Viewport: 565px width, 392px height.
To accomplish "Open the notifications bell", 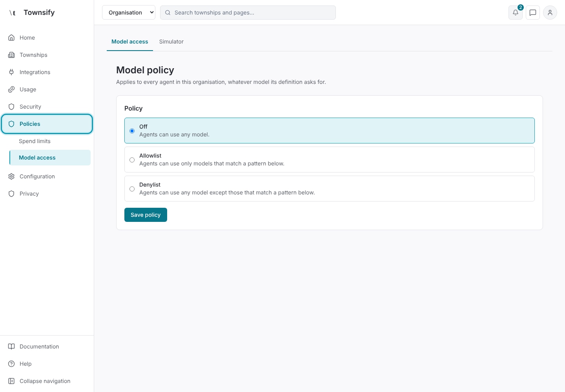I will click(516, 13).
